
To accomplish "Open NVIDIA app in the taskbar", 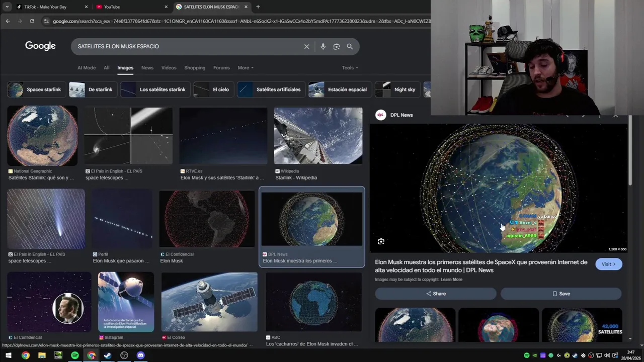I will (x=58, y=355).
